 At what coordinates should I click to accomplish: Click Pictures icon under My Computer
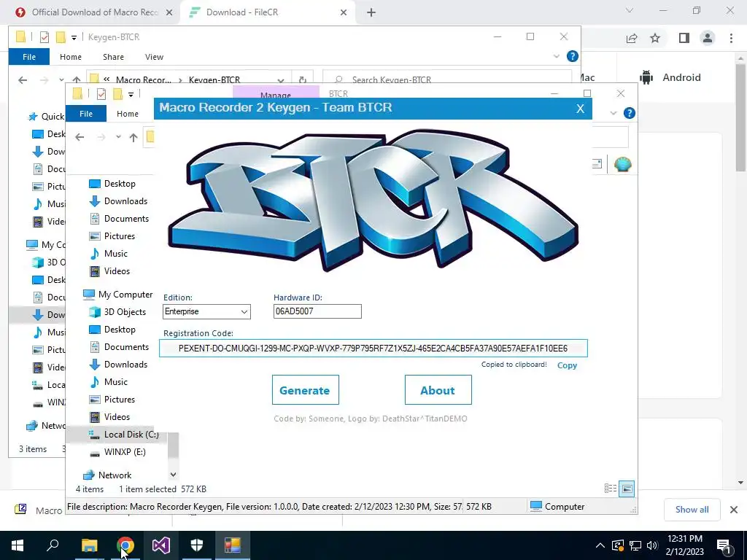(x=95, y=400)
